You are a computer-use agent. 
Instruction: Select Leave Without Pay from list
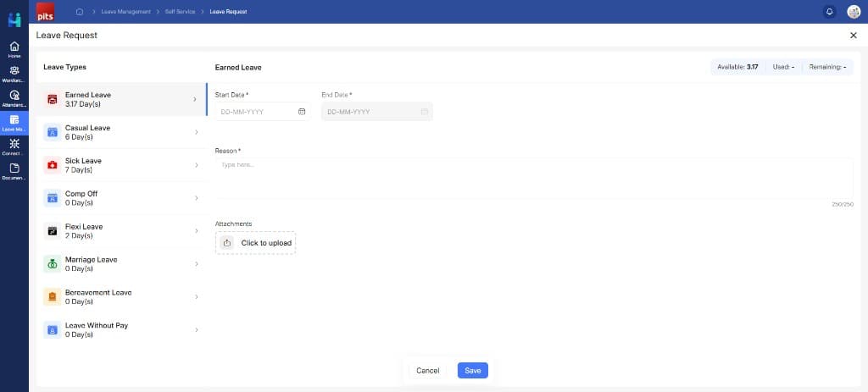[121, 329]
